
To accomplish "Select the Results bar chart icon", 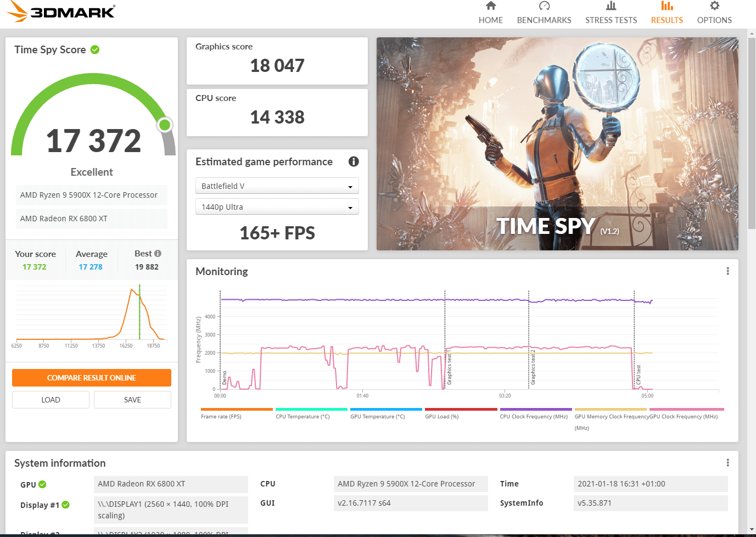I will (x=667, y=5).
